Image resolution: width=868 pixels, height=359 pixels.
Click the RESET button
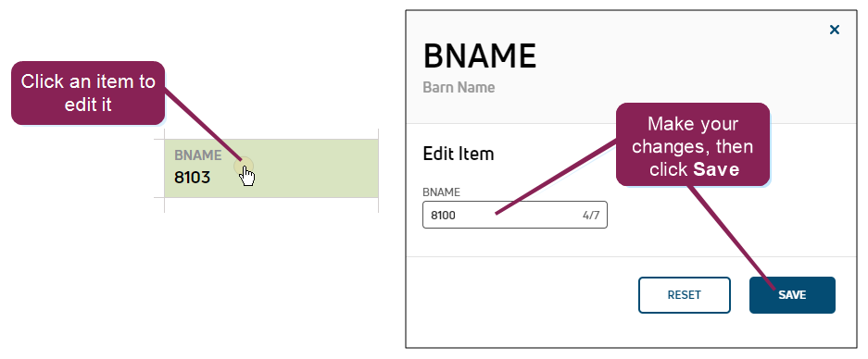pyautogui.click(x=685, y=295)
